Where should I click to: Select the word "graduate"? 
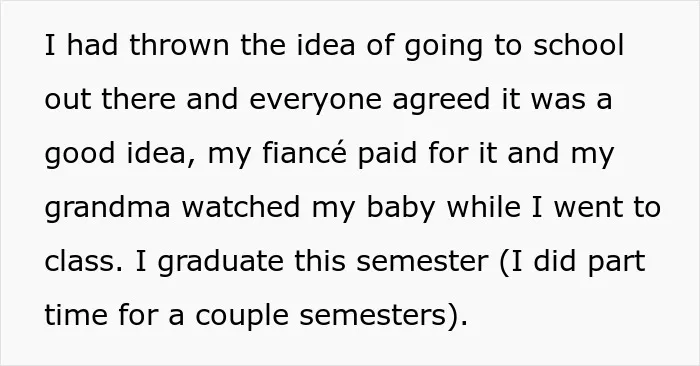pos(221,262)
